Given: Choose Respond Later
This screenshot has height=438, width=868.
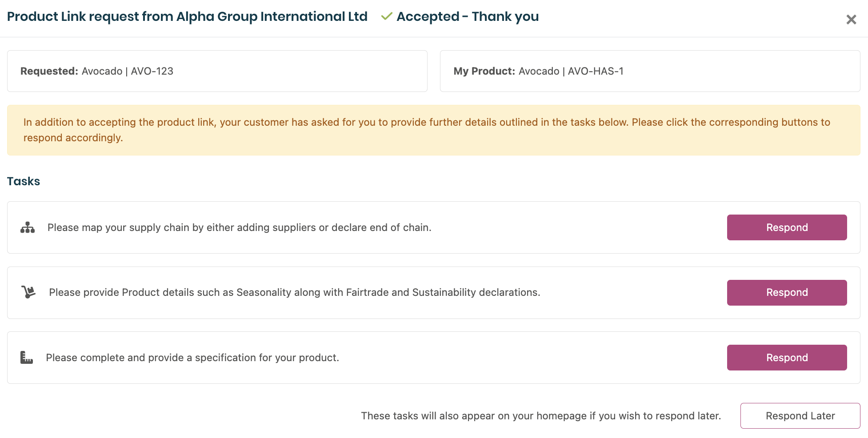Looking at the screenshot, I should tap(800, 416).
